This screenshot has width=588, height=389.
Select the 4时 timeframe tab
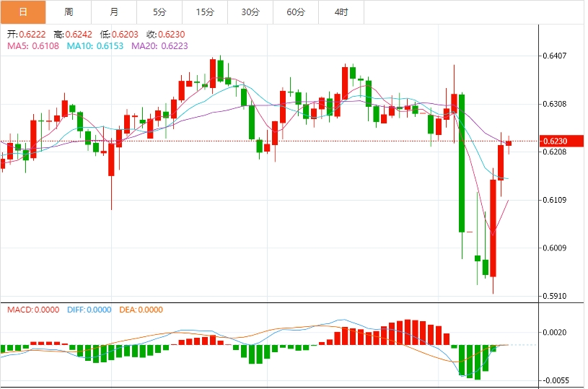pos(341,12)
